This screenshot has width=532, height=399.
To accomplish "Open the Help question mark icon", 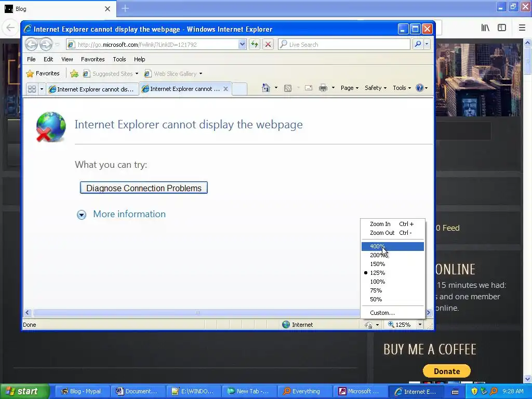I will 420,88.
